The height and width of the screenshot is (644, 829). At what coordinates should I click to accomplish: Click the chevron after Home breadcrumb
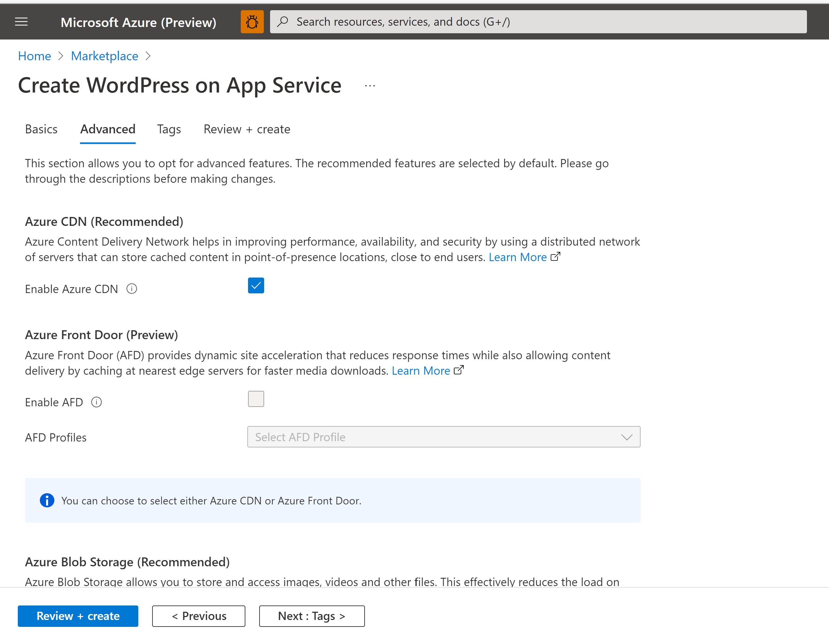click(61, 56)
